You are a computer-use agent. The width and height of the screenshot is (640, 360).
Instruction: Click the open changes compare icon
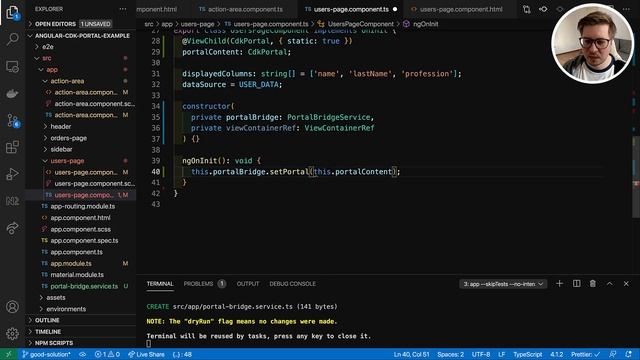pos(527,9)
